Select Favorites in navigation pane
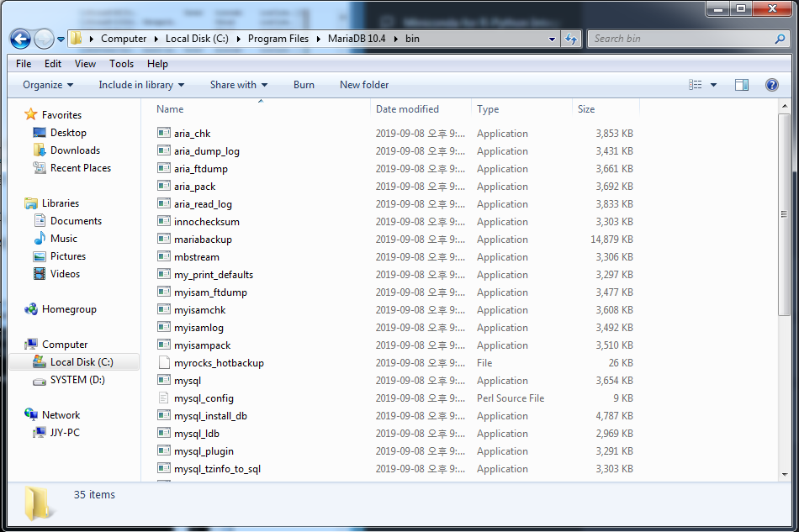This screenshot has height=532, width=799. [x=61, y=115]
